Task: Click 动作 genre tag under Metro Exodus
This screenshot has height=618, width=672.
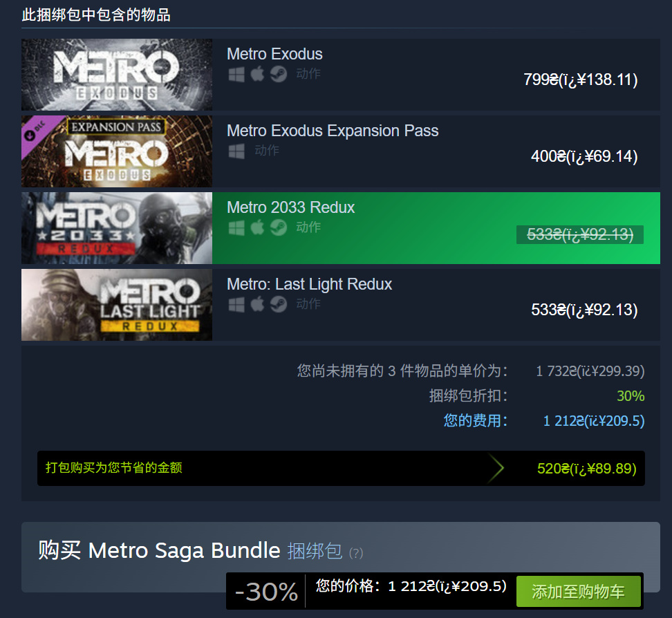Action: tap(308, 74)
